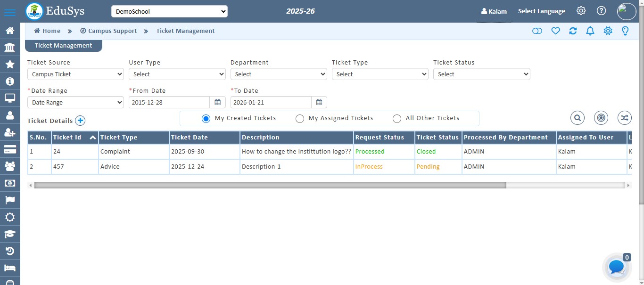Image resolution: width=644 pixels, height=285 pixels.
Task: Select the My Created Tickets radio button
Action: 206,118
